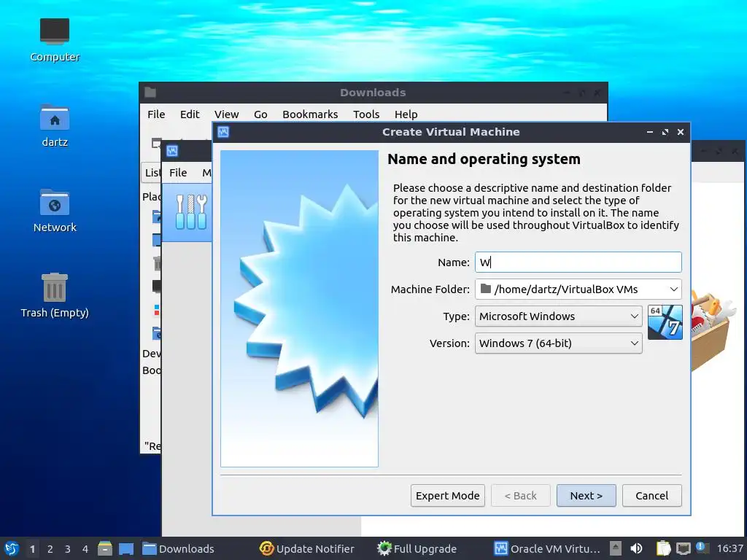This screenshot has width=747, height=560.
Task: Click the Windows 7 64-bit OS icon
Action: click(665, 322)
